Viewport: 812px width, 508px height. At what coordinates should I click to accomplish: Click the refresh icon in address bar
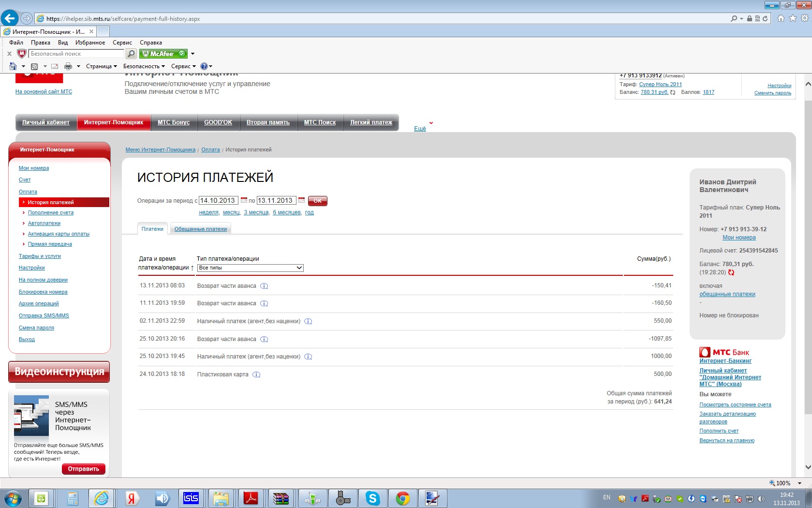pyautogui.click(x=765, y=18)
